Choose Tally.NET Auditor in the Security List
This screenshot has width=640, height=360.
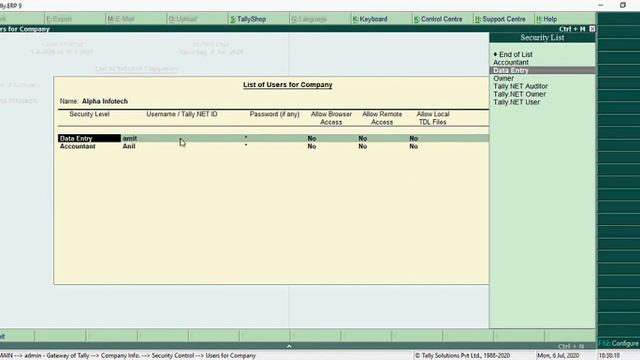click(x=520, y=86)
